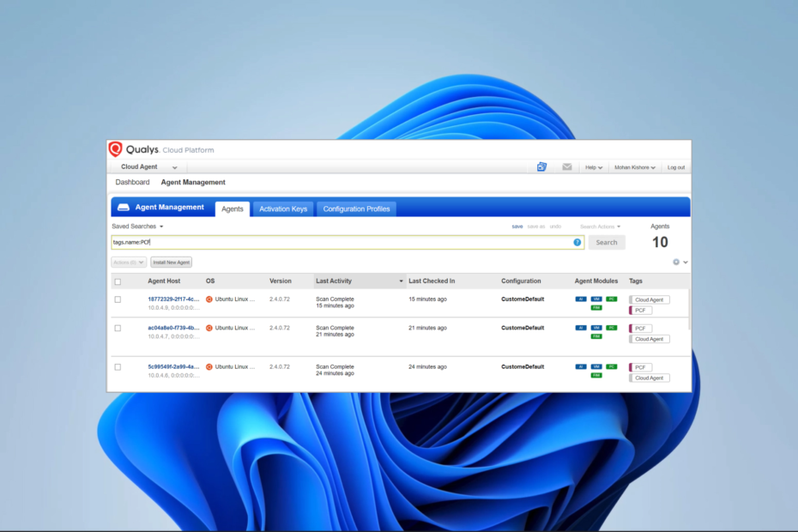798x532 pixels.
Task: Click the Qualys shield logo
Action: click(x=116, y=149)
